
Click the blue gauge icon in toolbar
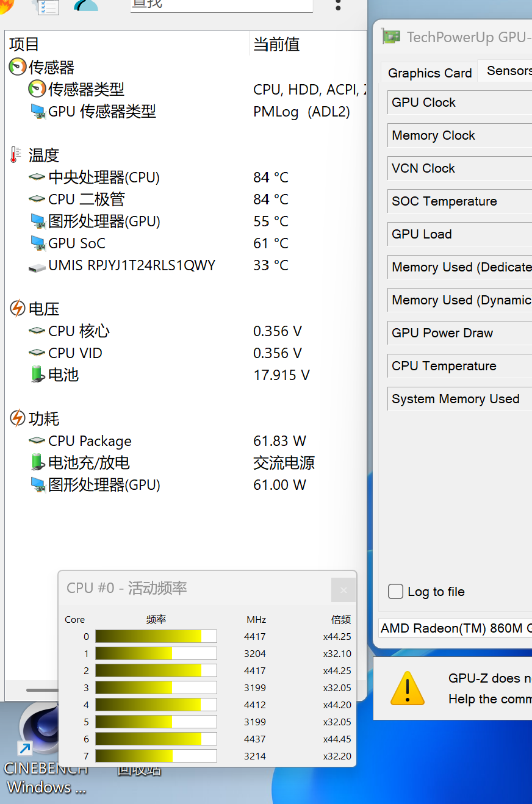click(86, 5)
